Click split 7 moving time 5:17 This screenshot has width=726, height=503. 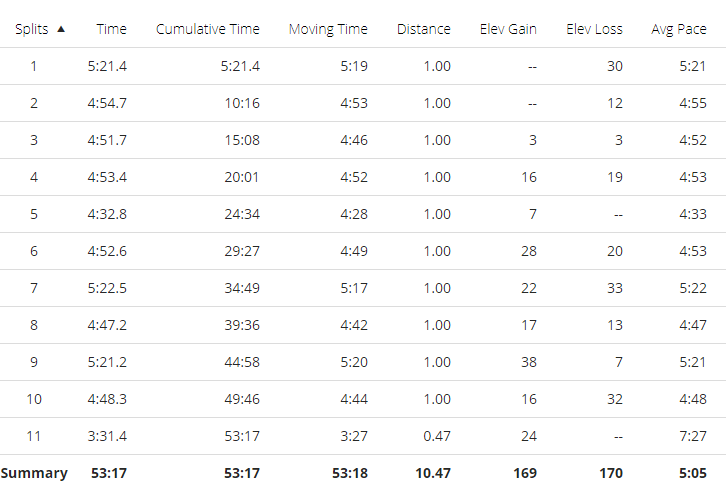(354, 288)
